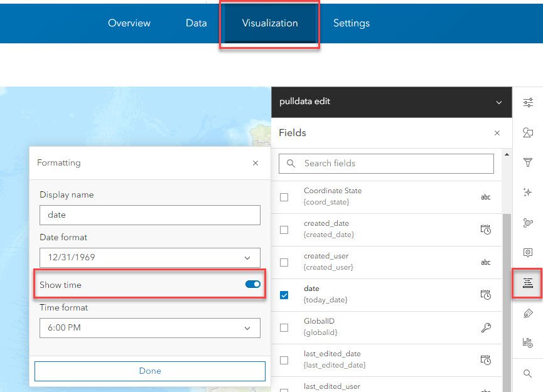Check the GlobalID field checkbox
543x392 pixels.
(284, 327)
